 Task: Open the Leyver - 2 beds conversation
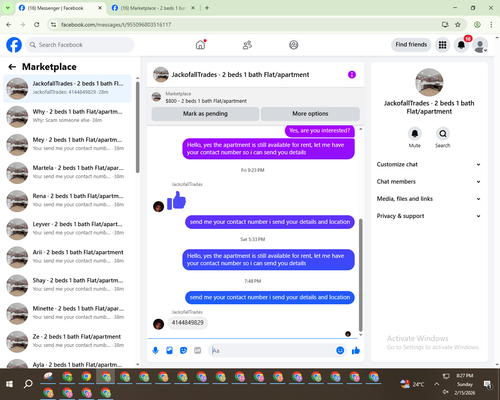(x=67, y=229)
